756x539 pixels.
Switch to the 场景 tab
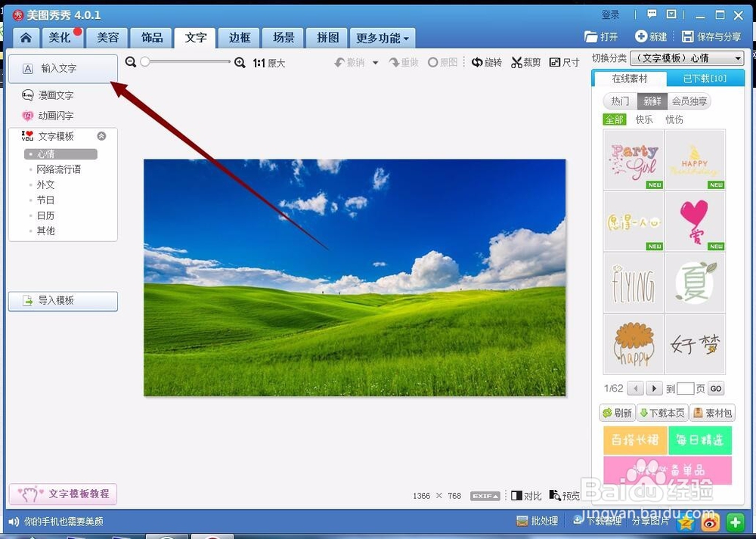tap(283, 38)
